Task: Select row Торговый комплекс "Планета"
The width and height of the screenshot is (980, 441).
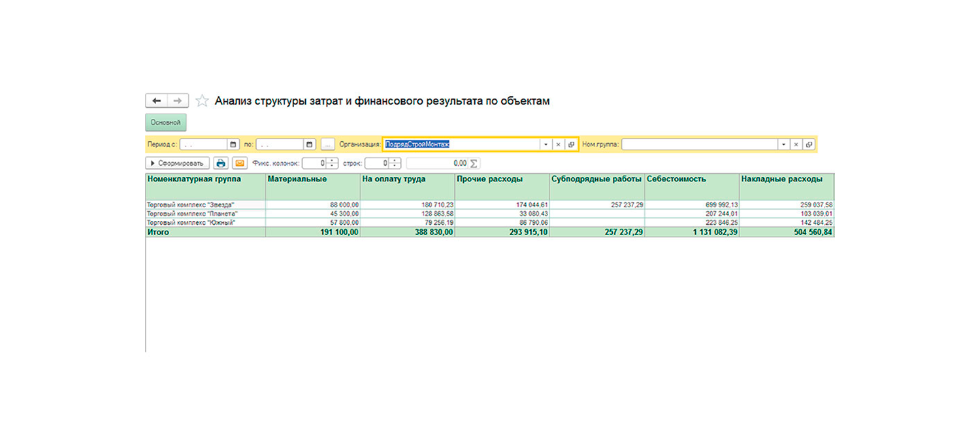Action: pyautogui.click(x=205, y=214)
